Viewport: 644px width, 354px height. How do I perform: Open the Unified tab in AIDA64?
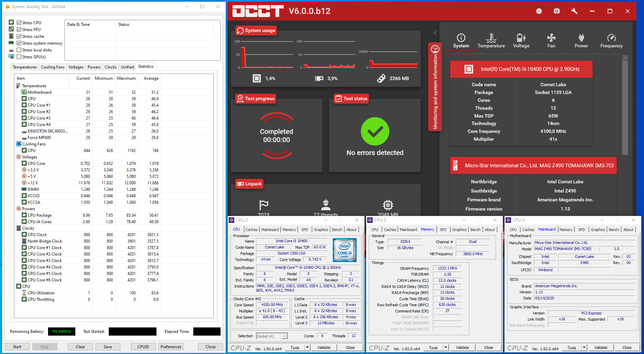[x=128, y=67]
